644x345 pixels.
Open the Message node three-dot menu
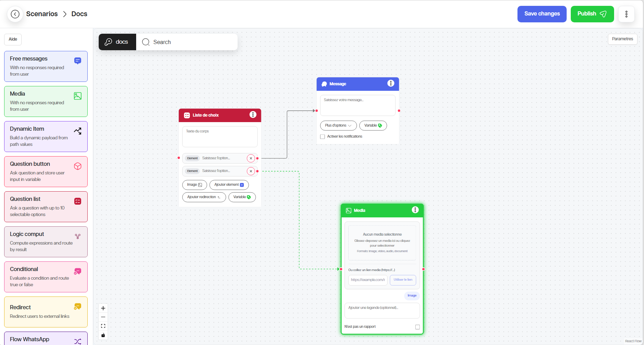[391, 84]
